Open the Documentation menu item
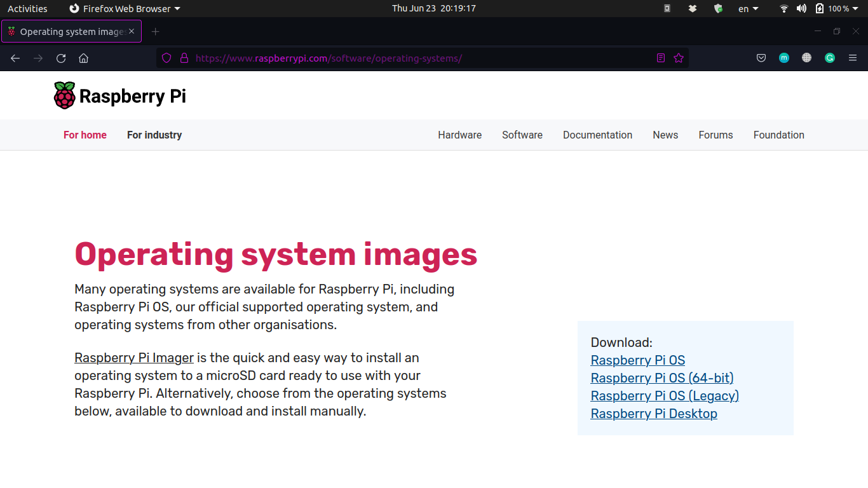This screenshot has width=868, height=488. pyautogui.click(x=597, y=135)
